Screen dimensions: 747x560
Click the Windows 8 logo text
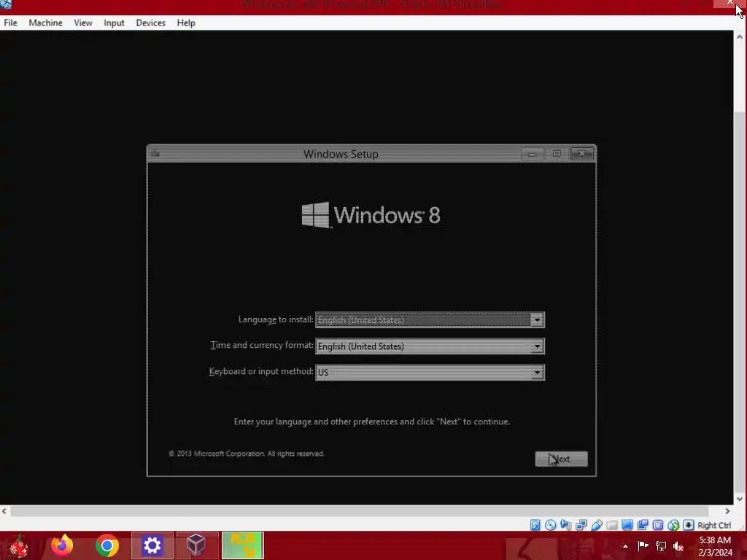click(x=387, y=215)
